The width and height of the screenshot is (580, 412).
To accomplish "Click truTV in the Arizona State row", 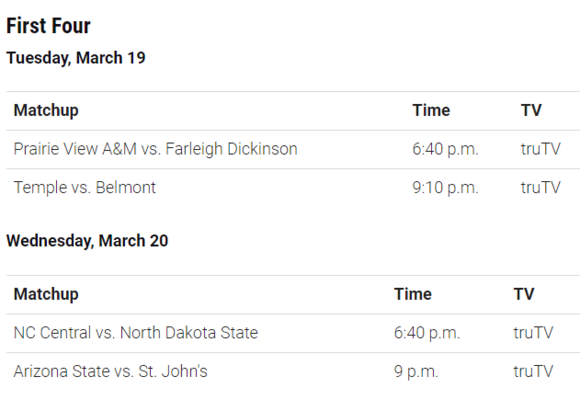I will [x=533, y=371].
